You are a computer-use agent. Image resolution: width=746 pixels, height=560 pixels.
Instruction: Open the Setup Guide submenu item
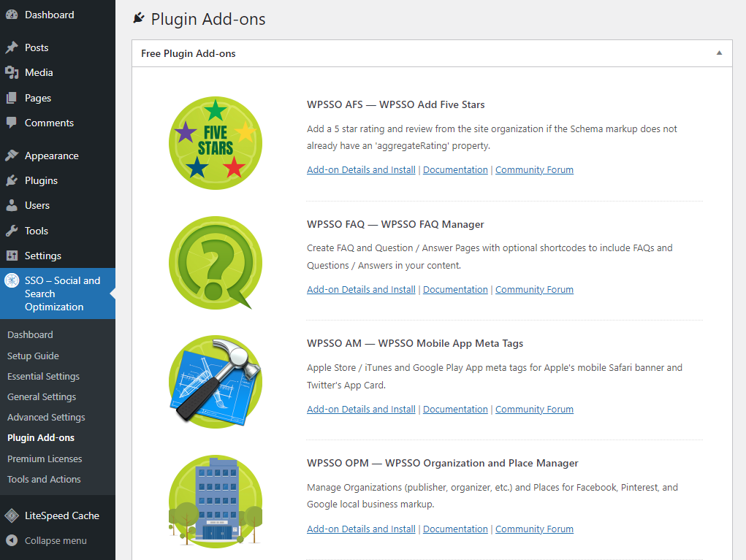coord(33,356)
